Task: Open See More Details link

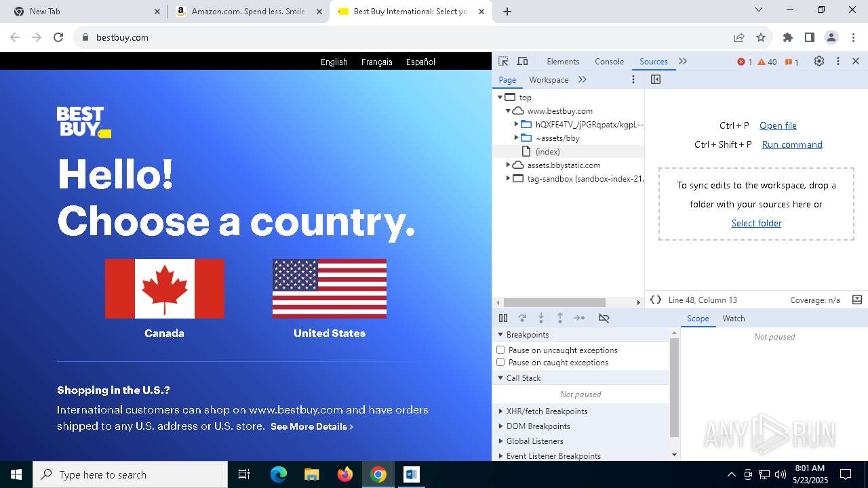Action: (x=312, y=426)
